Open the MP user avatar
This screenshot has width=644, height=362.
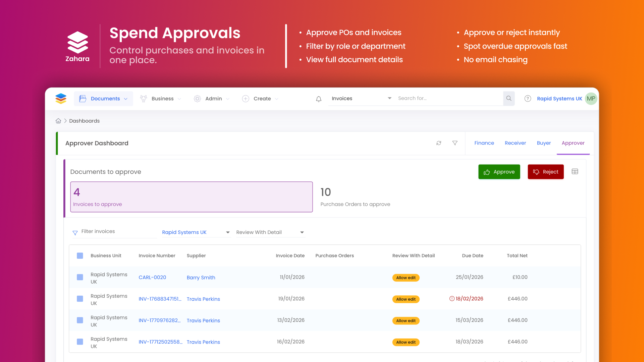[591, 99]
